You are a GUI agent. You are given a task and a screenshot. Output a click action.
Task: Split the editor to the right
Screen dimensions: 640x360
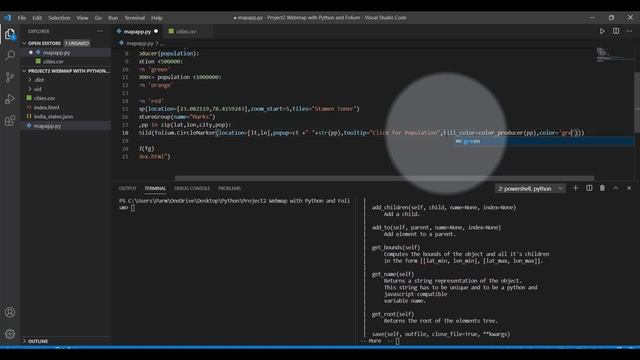click(616, 31)
